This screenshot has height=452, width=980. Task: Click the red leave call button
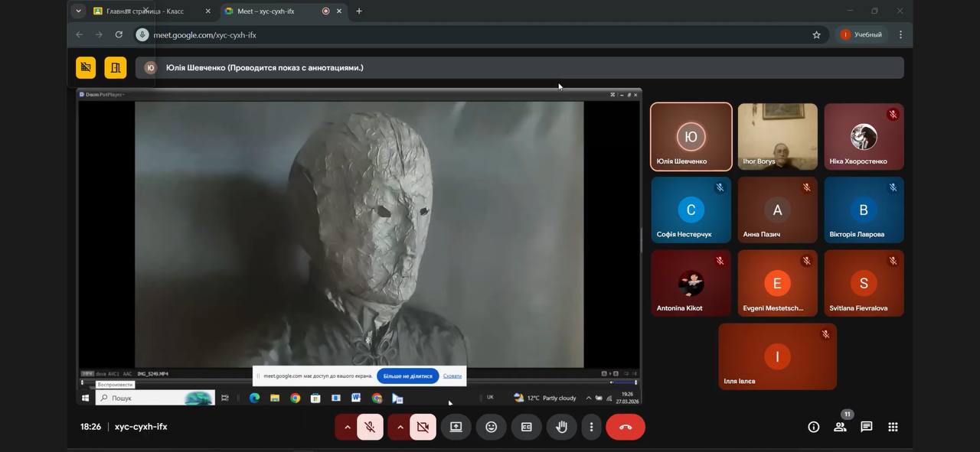click(x=625, y=427)
